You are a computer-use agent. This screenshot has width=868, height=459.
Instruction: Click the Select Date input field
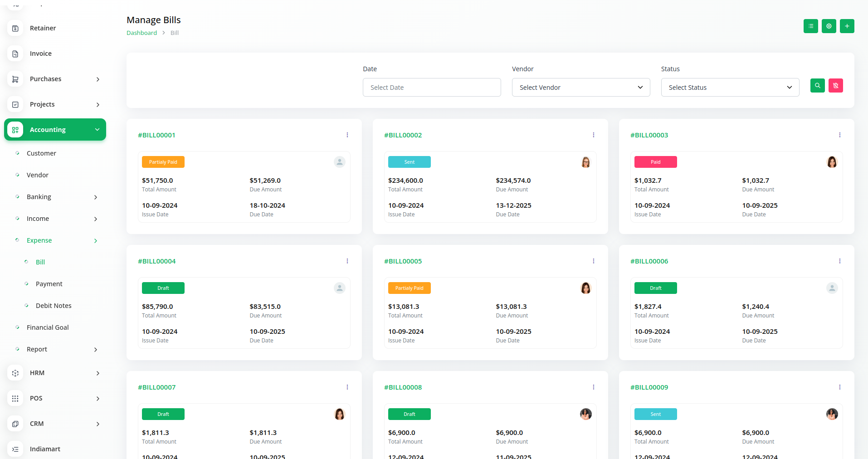pos(431,88)
